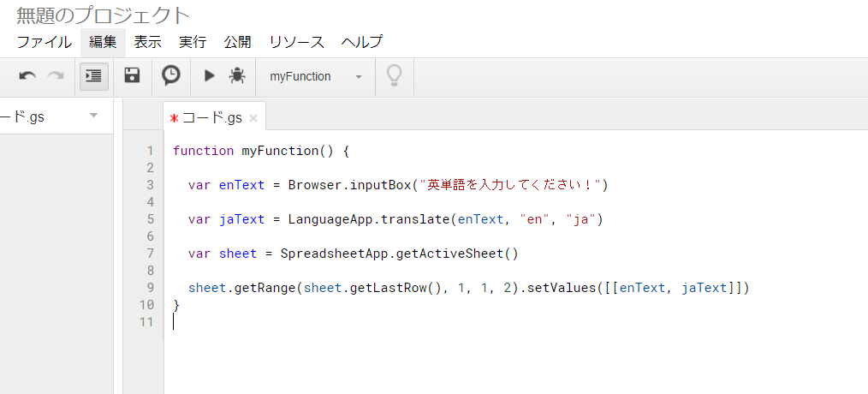
Task: Toggle the indent button in toolbar
Action: (94, 76)
